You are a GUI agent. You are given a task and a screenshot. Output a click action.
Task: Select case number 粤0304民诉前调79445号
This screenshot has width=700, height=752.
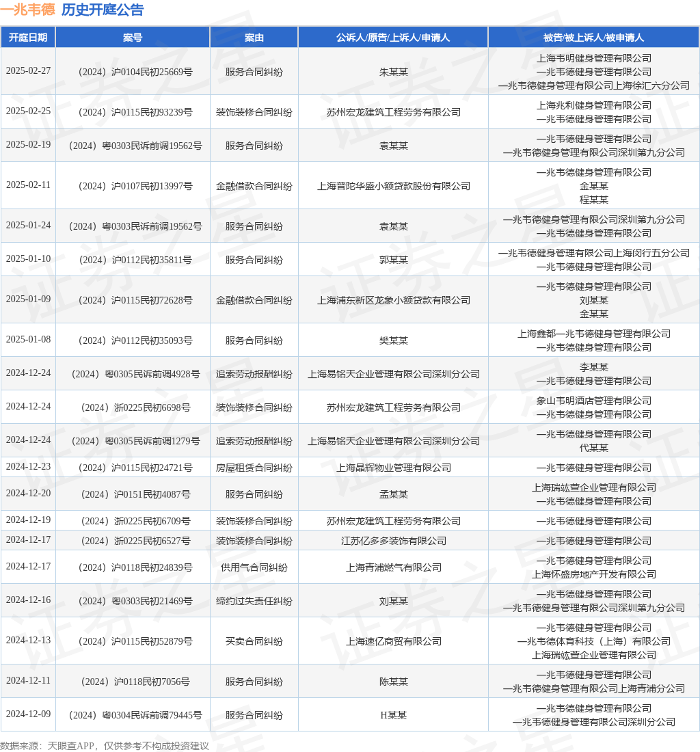tap(135, 716)
